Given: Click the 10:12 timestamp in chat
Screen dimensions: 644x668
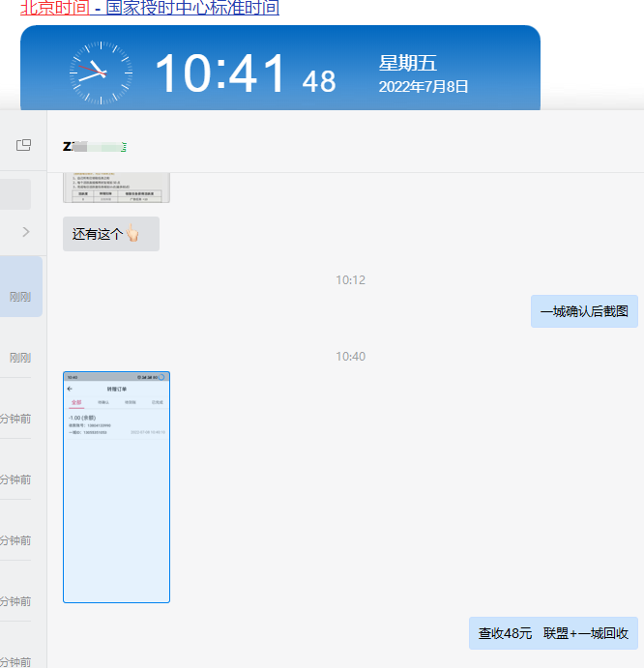Looking at the screenshot, I should [x=350, y=280].
